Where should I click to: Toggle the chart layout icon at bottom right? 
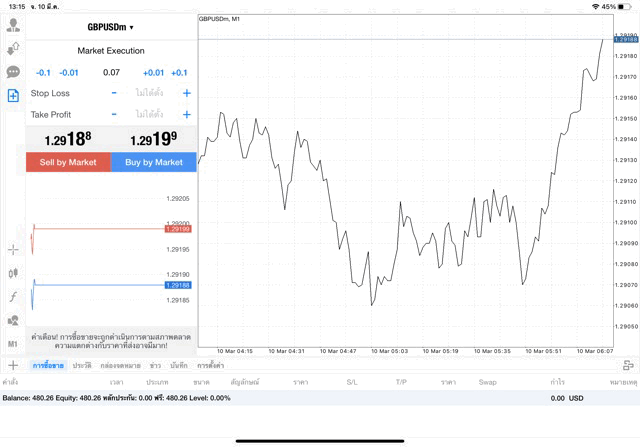pyautogui.click(x=628, y=366)
